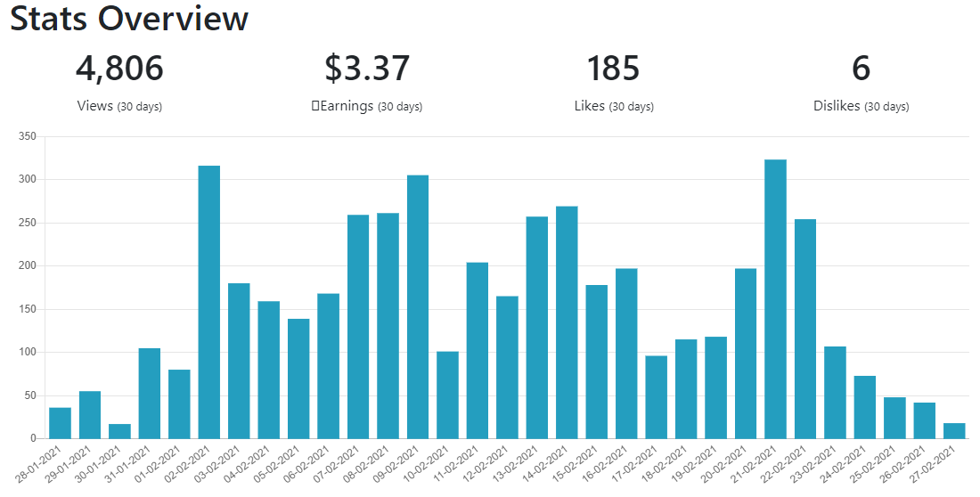Select the 185 likes count

point(613,69)
